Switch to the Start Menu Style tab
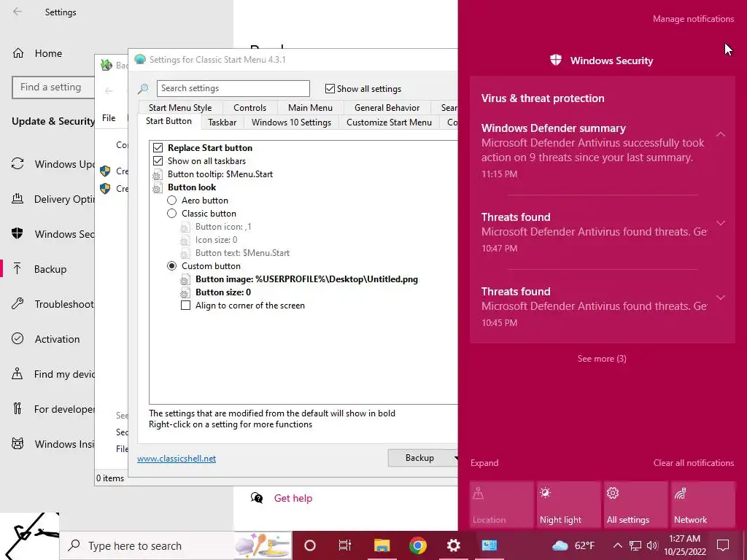Screen dimensions: 747x560 click(x=179, y=108)
